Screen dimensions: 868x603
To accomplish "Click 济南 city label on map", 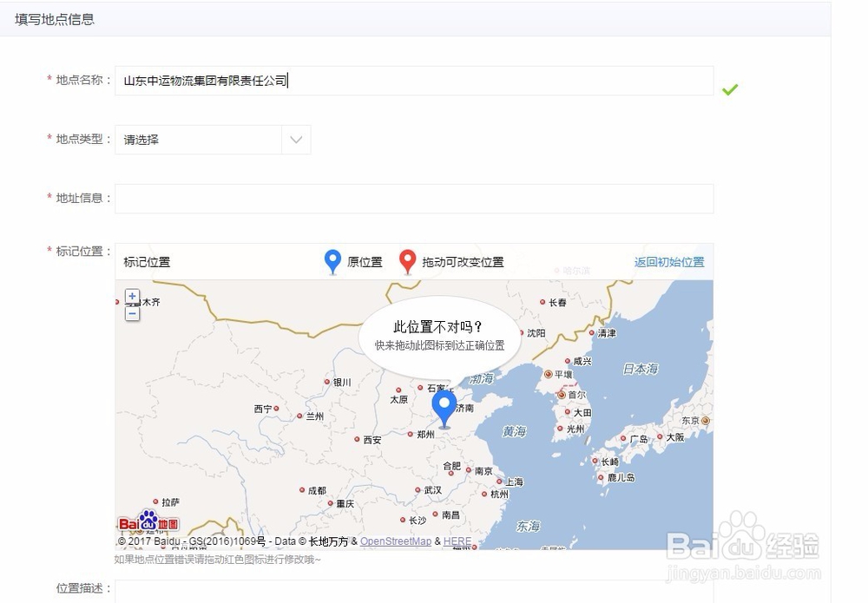I will click(x=465, y=409).
